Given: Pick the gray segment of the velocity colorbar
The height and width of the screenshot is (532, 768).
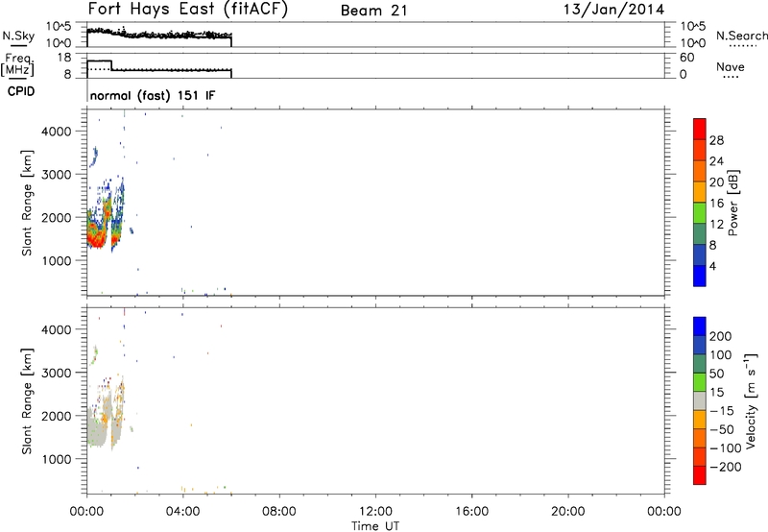Looking at the screenshot, I should pos(700,400).
